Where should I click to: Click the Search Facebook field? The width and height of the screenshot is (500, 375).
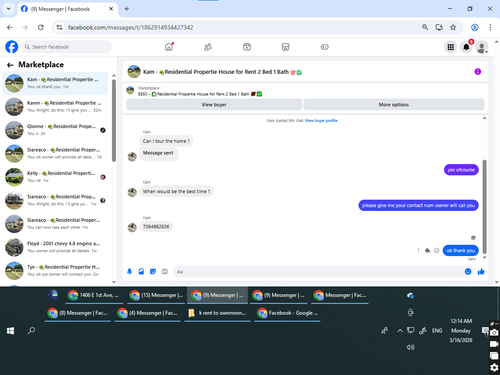point(67,47)
